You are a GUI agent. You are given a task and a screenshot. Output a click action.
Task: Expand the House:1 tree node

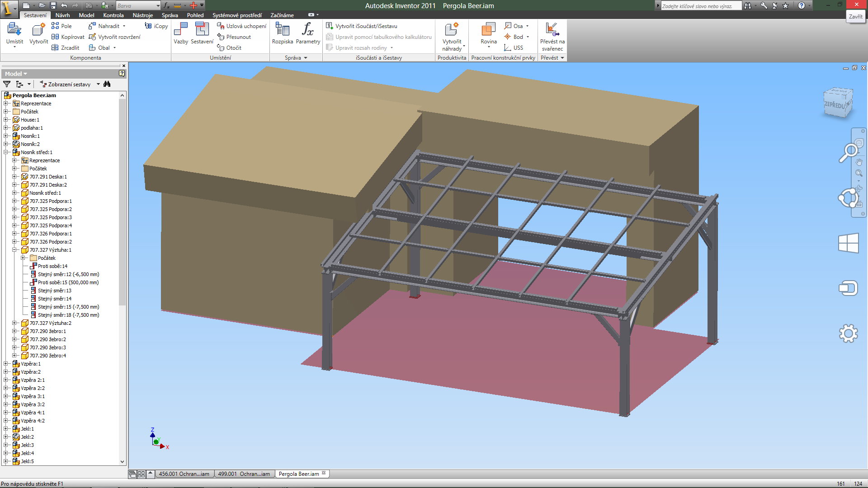6,120
